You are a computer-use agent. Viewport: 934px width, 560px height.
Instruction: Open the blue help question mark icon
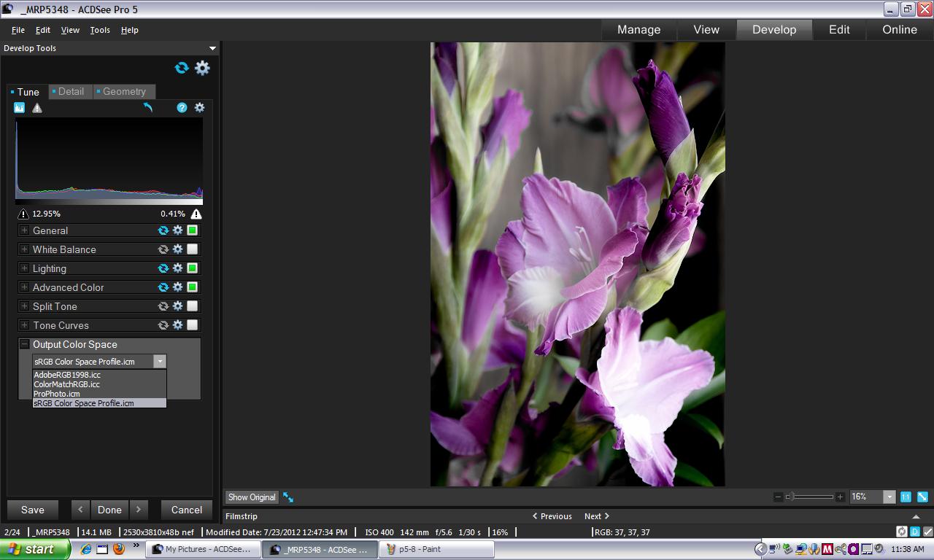coord(182,108)
